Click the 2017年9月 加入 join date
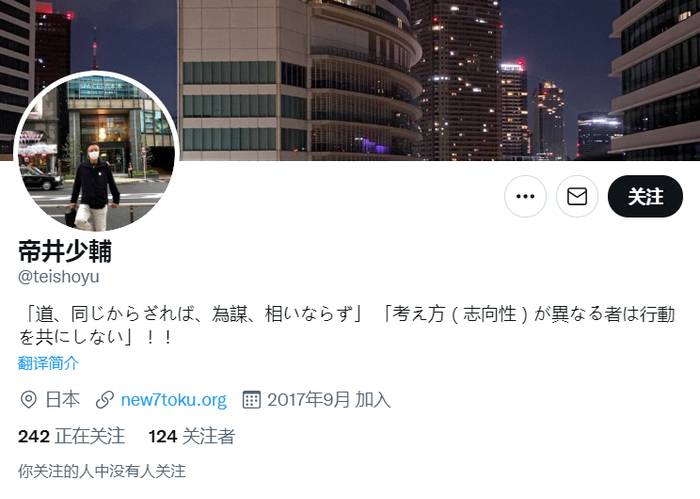The image size is (700, 499). coord(329,399)
